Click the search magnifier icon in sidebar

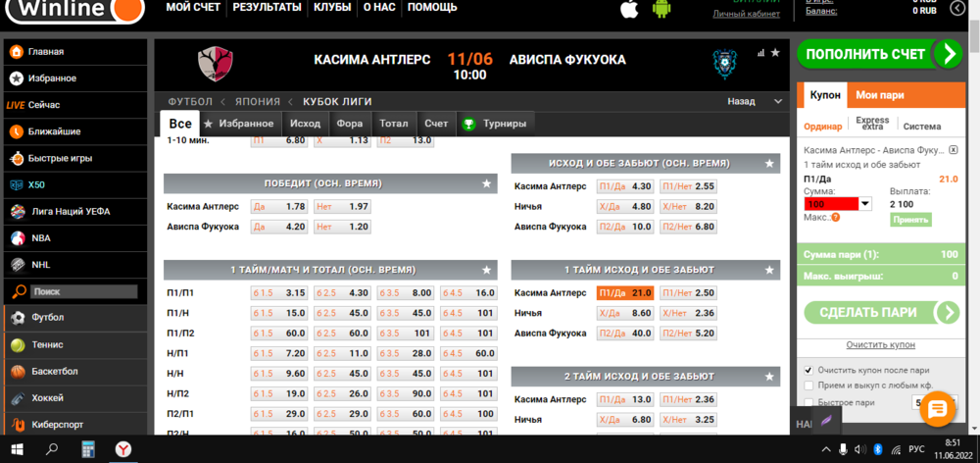(20, 291)
